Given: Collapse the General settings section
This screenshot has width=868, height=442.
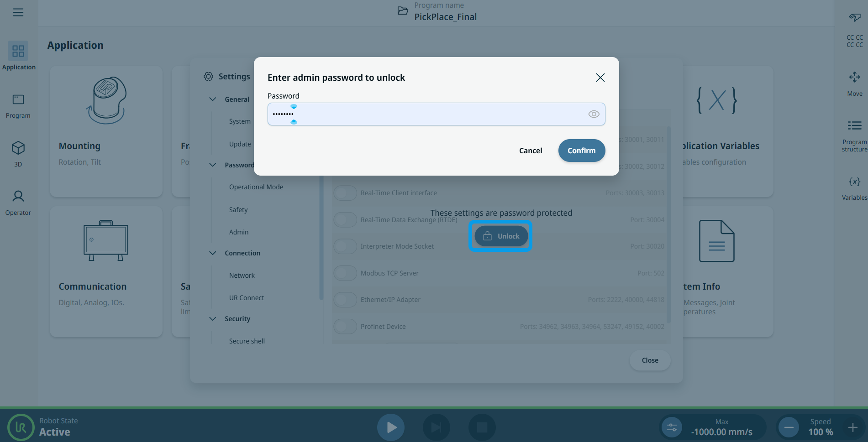Looking at the screenshot, I should (x=213, y=99).
